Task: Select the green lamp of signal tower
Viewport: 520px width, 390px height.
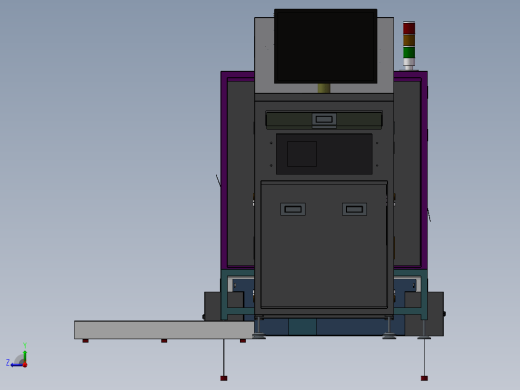Action: pos(409,52)
